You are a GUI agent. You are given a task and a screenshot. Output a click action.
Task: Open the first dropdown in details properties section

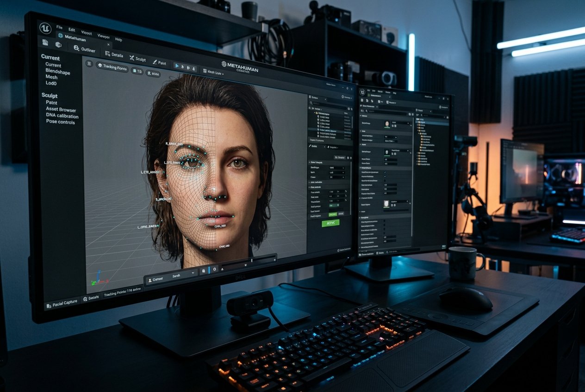[336, 168]
